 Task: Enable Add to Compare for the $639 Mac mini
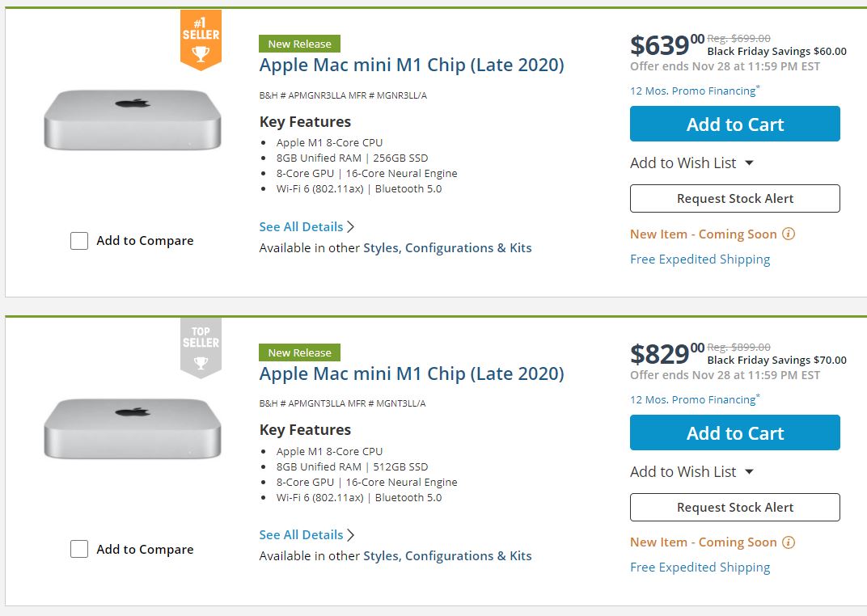(x=78, y=240)
